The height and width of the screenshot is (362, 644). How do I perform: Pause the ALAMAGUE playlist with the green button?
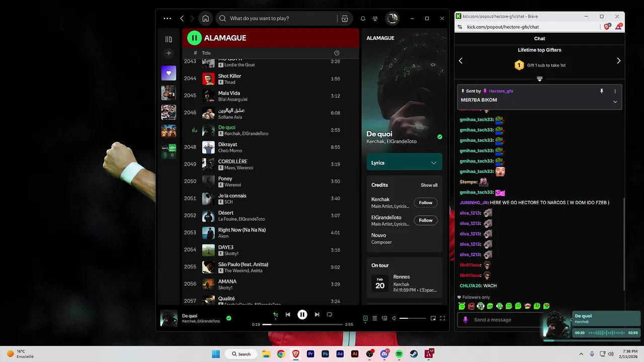tap(194, 38)
